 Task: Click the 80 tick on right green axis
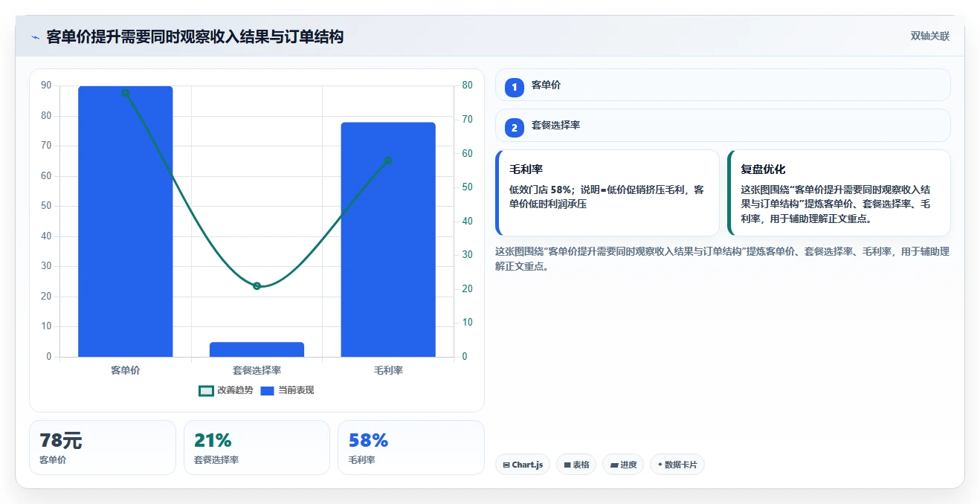(x=467, y=85)
